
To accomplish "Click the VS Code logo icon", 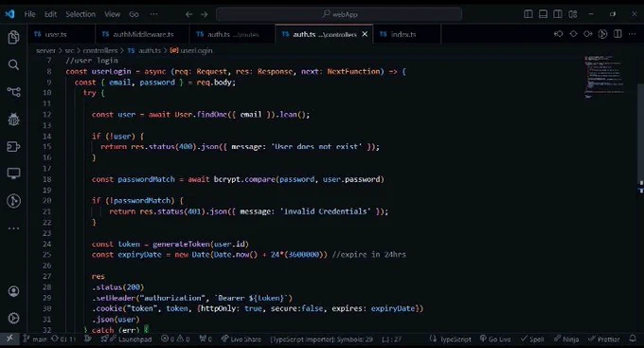I will [9, 14].
